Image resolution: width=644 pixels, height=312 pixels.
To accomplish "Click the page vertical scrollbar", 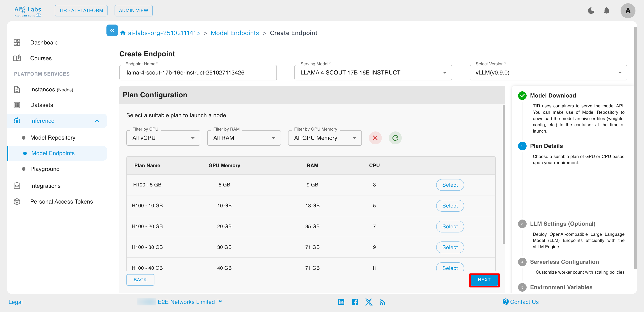I will tap(635, 147).
